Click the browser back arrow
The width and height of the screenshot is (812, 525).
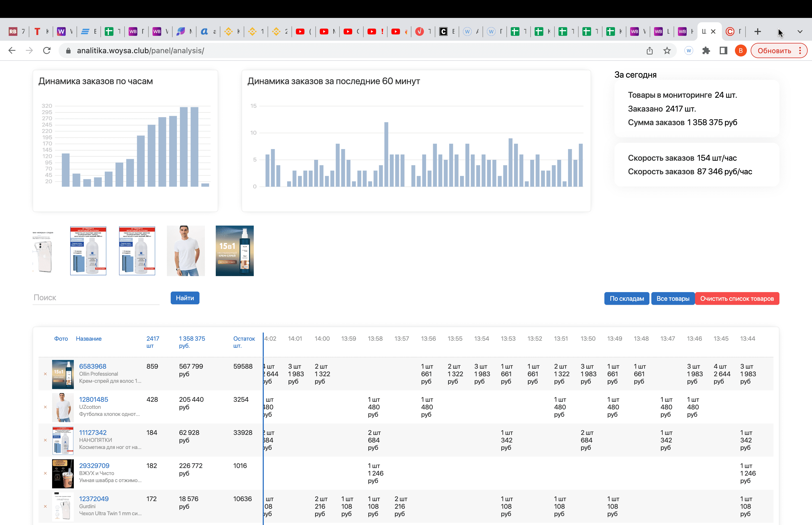click(x=12, y=50)
